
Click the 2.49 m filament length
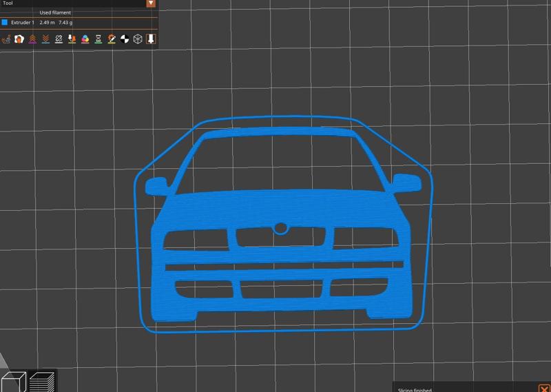(47, 23)
